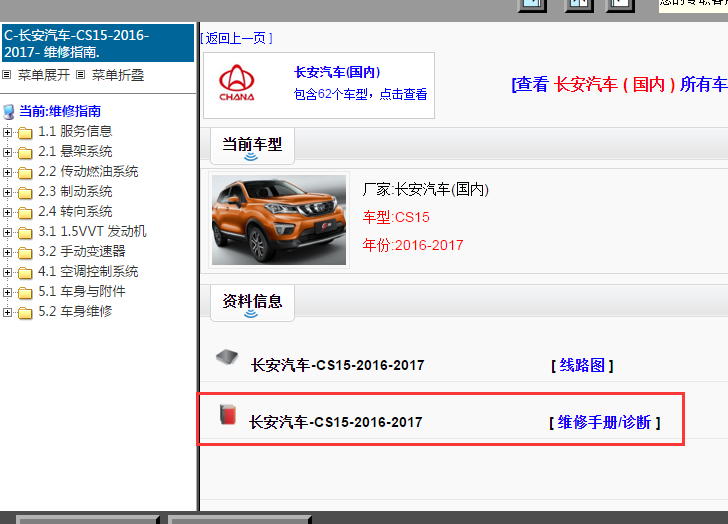Click the 菜单折叠 list icon
The height and width of the screenshot is (524, 728).
[x=80, y=74]
